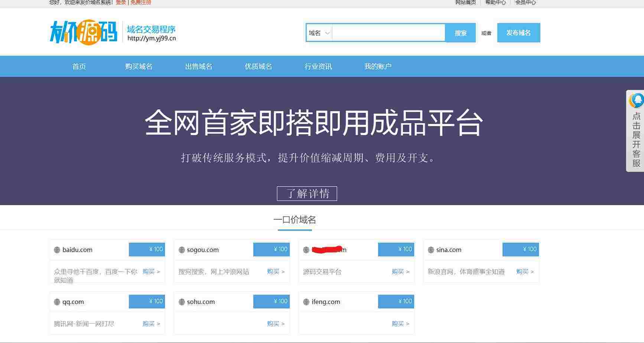Click the site logo at top left
Image resolution: width=644 pixels, height=343 pixels.
click(84, 32)
